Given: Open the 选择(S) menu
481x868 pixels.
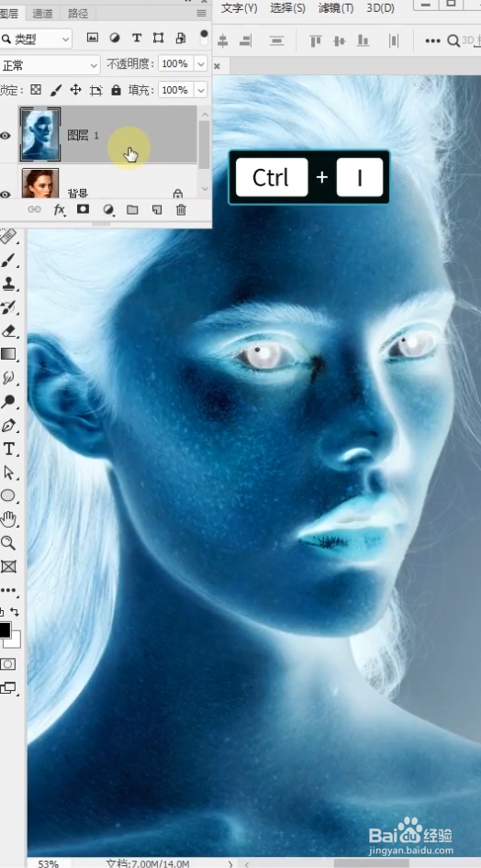Looking at the screenshot, I should [288, 7].
